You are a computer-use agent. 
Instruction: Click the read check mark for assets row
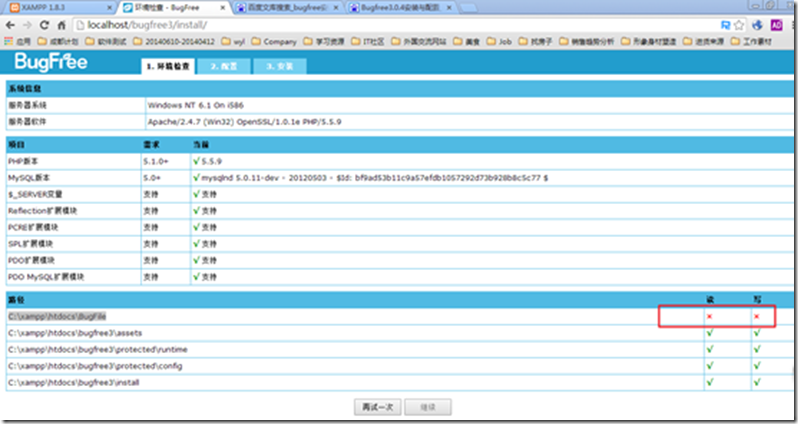tap(709, 333)
